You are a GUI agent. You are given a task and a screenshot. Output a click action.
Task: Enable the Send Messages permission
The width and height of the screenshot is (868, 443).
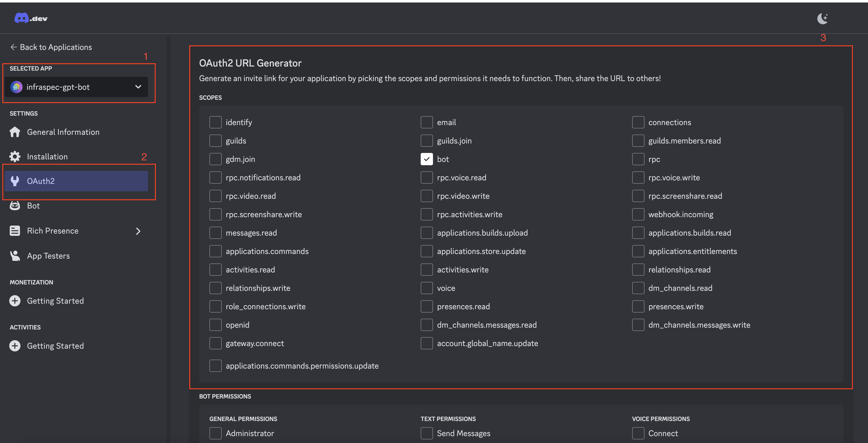(427, 434)
